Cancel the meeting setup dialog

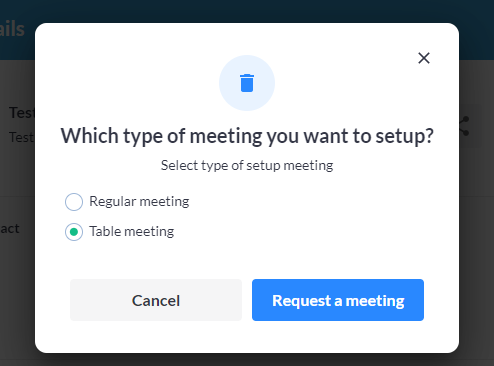pos(156,300)
